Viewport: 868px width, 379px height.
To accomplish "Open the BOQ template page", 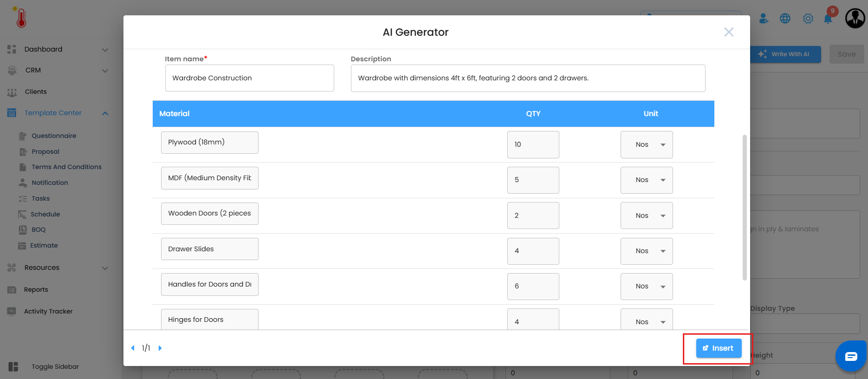I will pos(39,229).
